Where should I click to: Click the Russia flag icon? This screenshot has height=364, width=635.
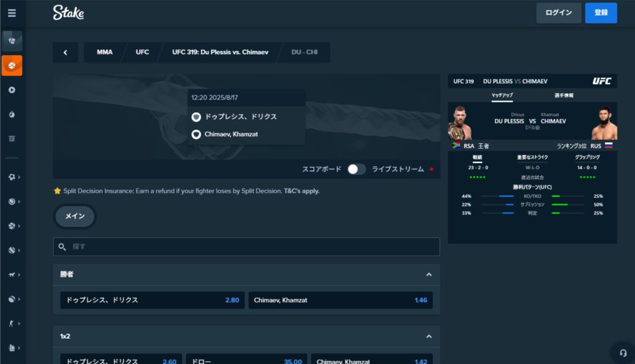pos(609,145)
